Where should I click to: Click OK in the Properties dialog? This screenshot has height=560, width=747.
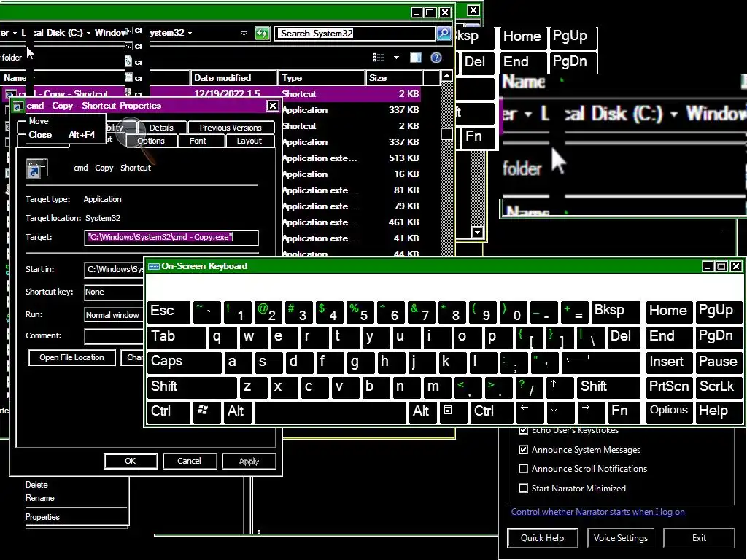coord(131,461)
